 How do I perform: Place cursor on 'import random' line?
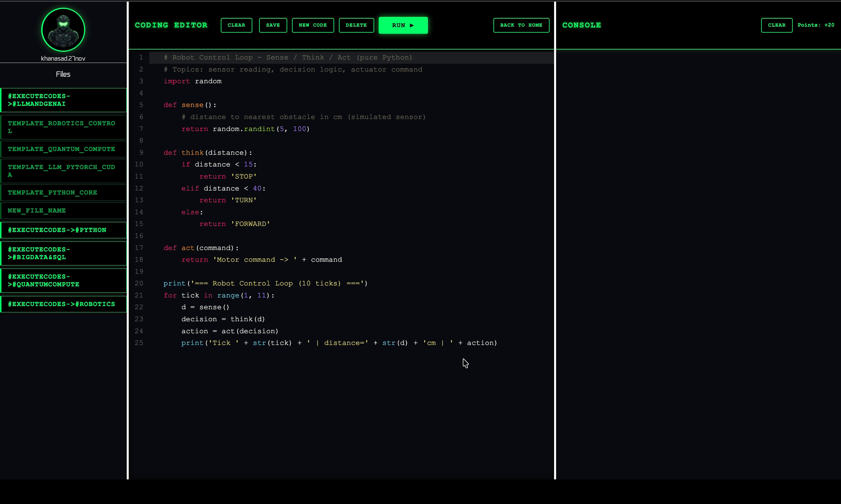[193, 81]
